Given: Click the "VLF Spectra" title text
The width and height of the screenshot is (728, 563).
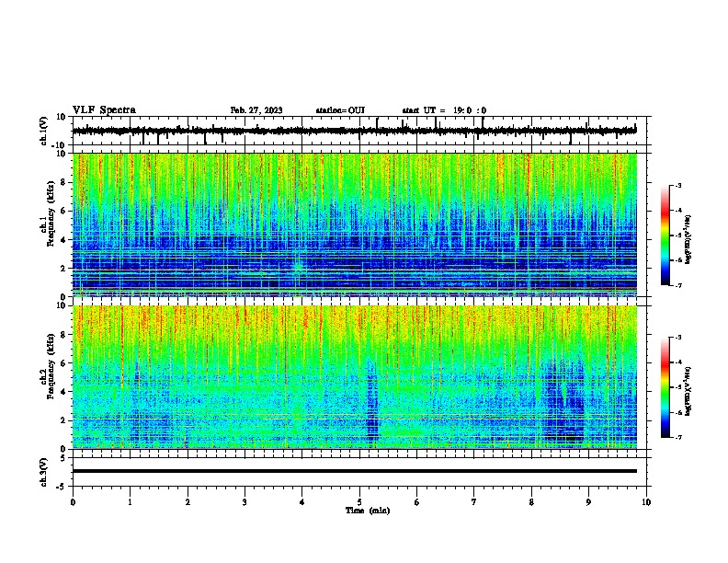Looking at the screenshot, I should [x=104, y=110].
